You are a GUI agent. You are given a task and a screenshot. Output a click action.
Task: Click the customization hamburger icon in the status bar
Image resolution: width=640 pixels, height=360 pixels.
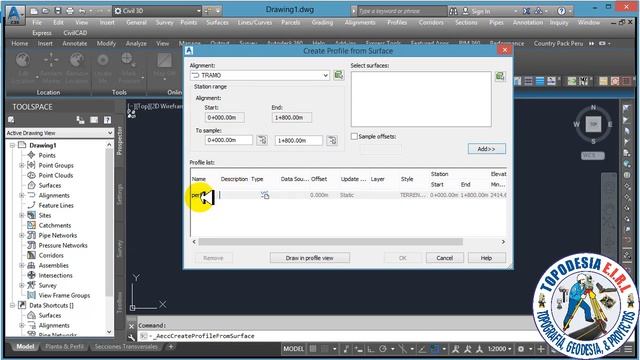click(629, 349)
